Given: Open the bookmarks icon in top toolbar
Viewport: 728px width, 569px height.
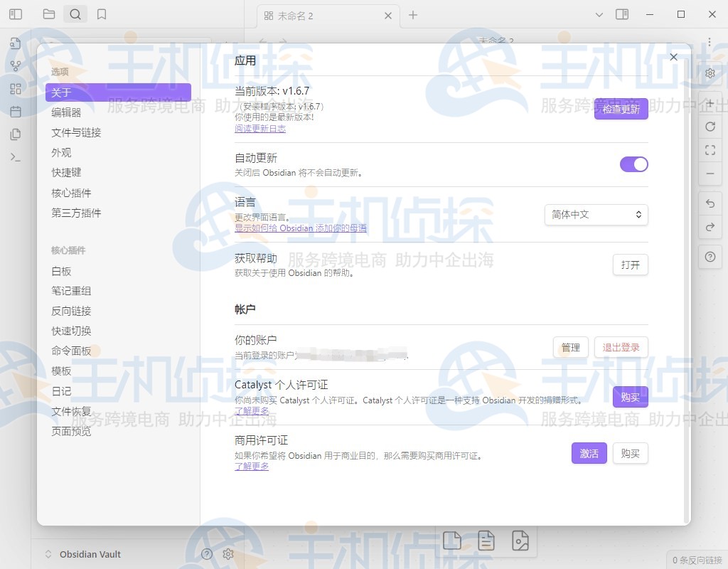Looking at the screenshot, I should (x=102, y=14).
